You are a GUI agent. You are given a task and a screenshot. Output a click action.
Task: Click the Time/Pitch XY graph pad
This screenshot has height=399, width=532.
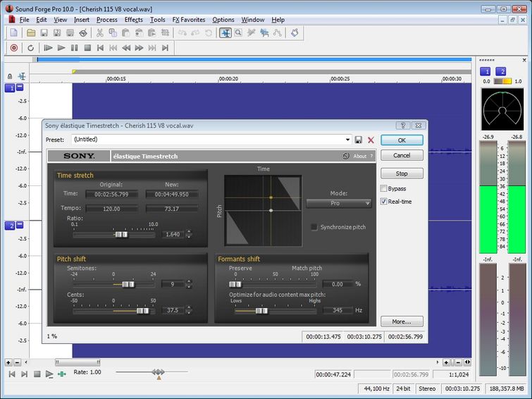point(263,210)
